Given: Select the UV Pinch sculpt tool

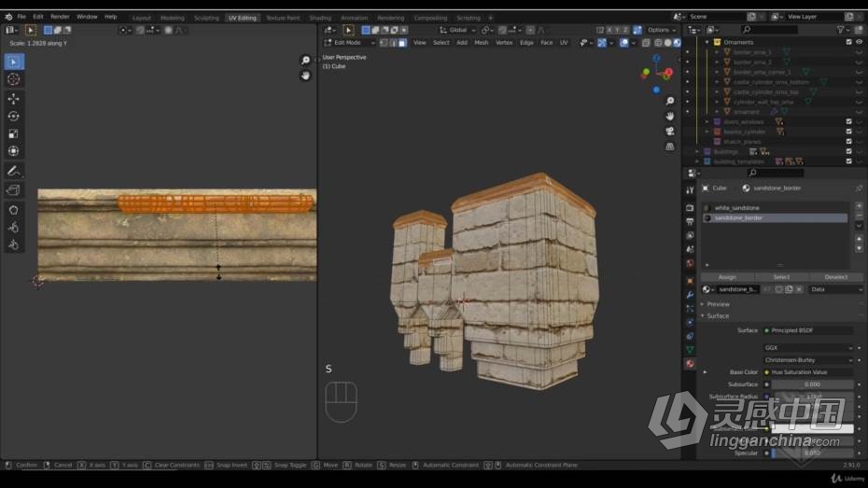Looking at the screenshot, I should coord(14,244).
